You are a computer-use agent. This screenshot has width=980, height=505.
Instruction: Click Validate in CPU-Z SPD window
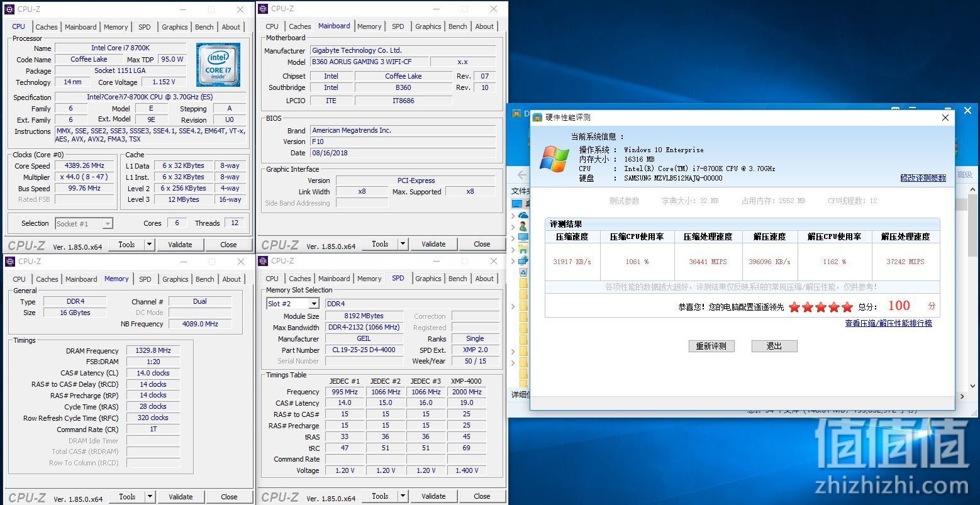coord(433,496)
